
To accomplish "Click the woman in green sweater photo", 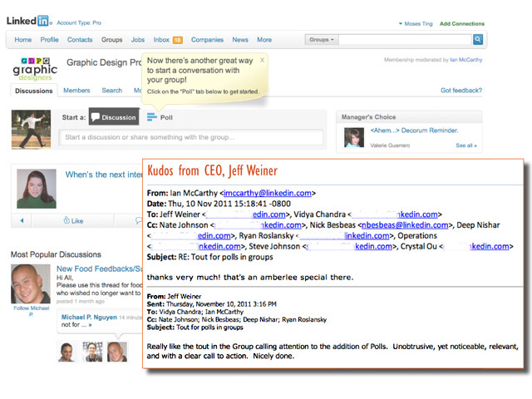I will pos(37,189).
